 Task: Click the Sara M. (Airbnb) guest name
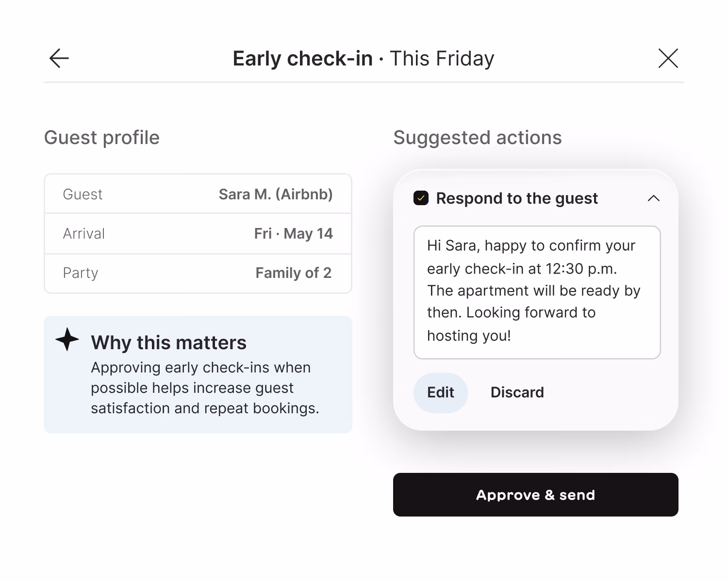pos(276,194)
